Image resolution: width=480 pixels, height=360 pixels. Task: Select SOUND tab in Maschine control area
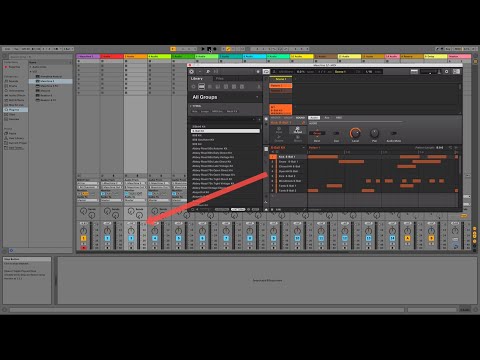coord(300,118)
